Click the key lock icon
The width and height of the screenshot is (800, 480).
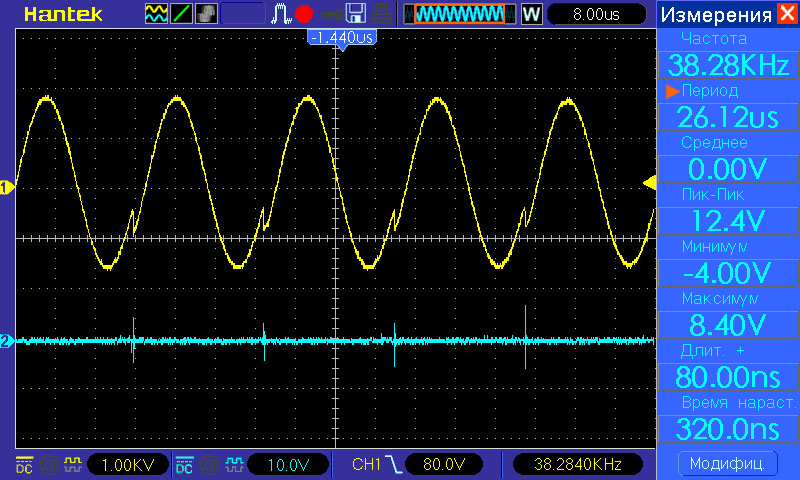(332, 14)
